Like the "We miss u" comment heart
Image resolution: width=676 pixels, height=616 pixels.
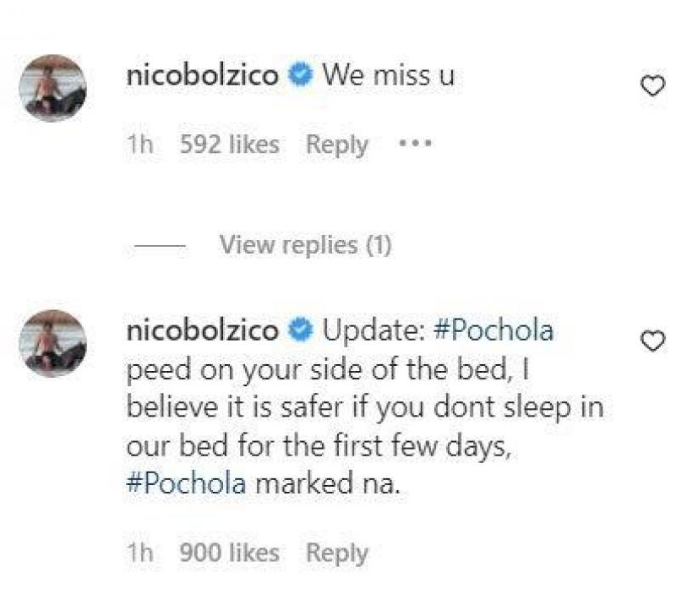click(652, 85)
